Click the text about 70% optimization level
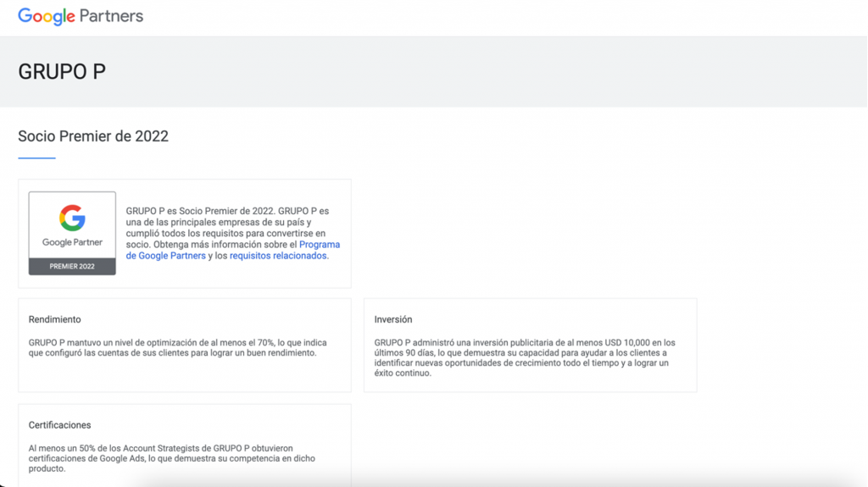The width and height of the screenshot is (868, 487). (178, 347)
